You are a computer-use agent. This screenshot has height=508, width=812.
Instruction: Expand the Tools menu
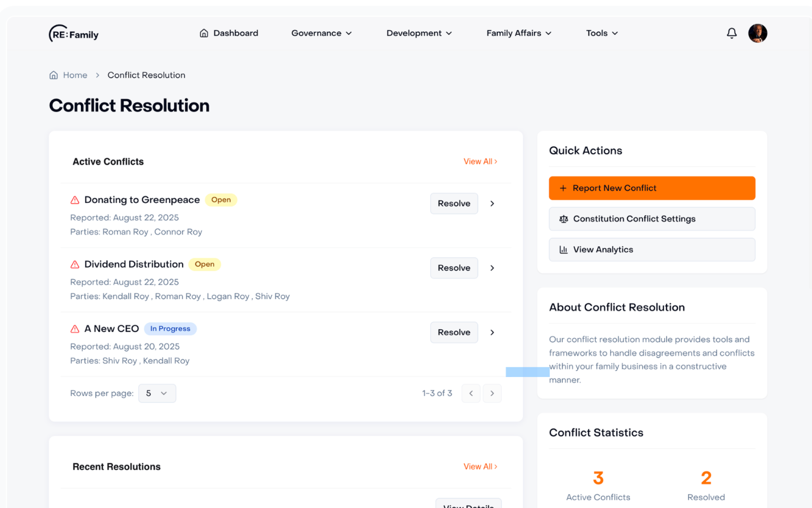[x=601, y=33]
